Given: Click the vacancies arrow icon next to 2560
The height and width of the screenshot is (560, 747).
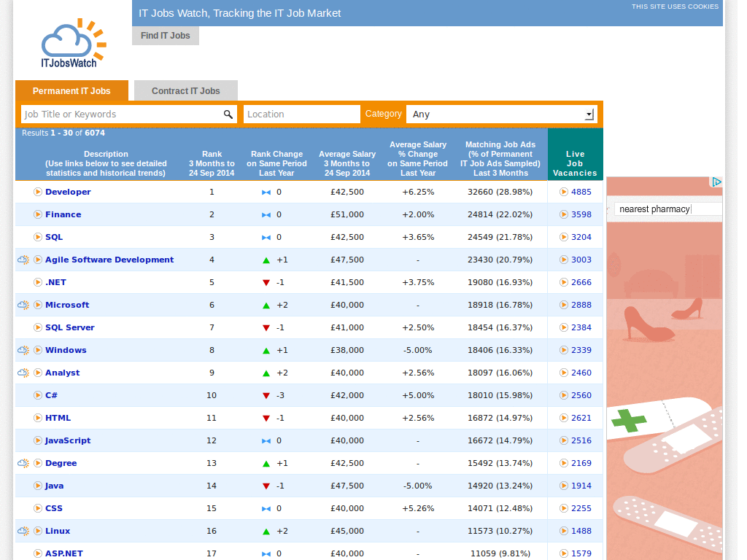Looking at the screenshot, I should (564, 395).
